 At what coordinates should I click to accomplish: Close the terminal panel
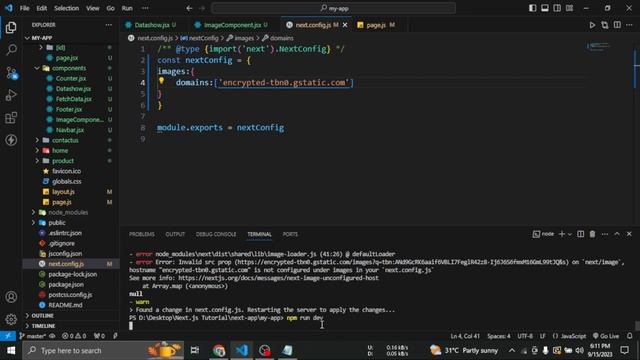pos(629,234)
